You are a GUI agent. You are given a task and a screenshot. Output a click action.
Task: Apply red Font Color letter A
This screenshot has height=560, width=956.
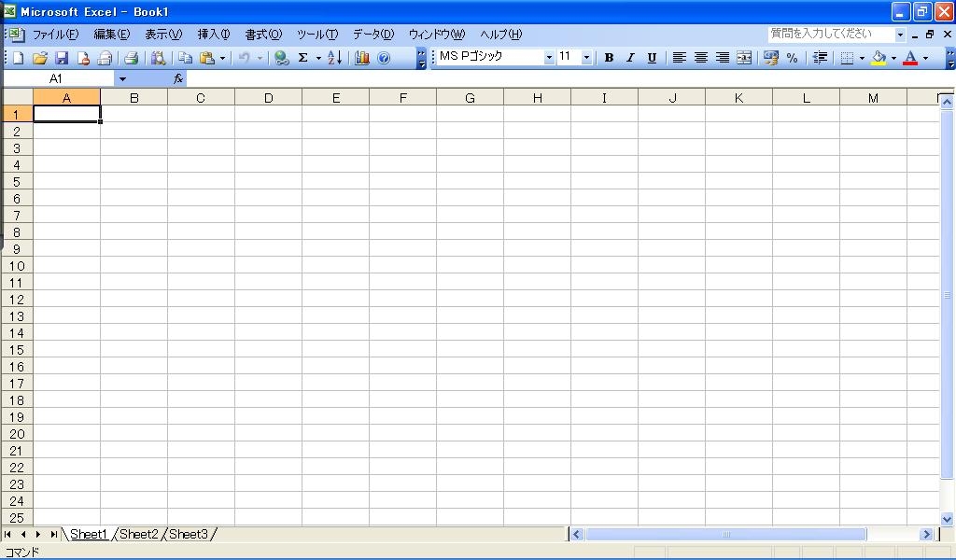[910, 58]
